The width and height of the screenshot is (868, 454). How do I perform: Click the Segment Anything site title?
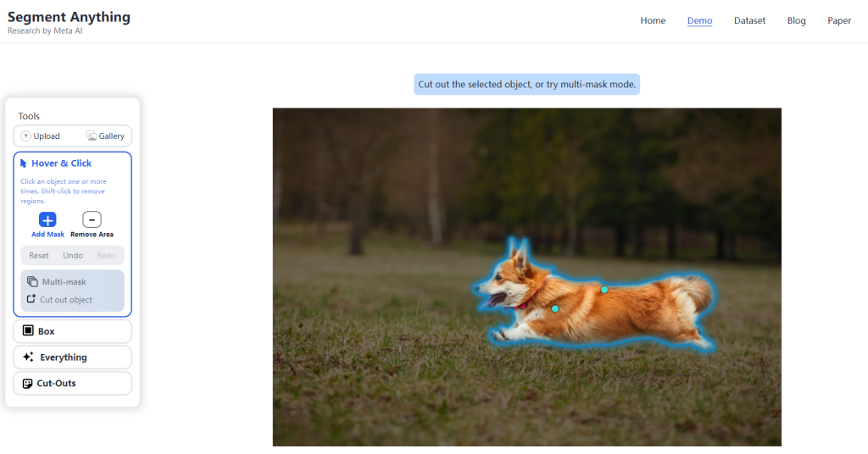69,17
